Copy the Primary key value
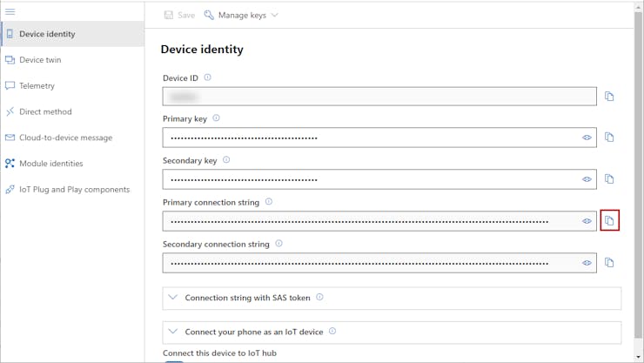This screenshot has height=363, width=644. point(609,138)
